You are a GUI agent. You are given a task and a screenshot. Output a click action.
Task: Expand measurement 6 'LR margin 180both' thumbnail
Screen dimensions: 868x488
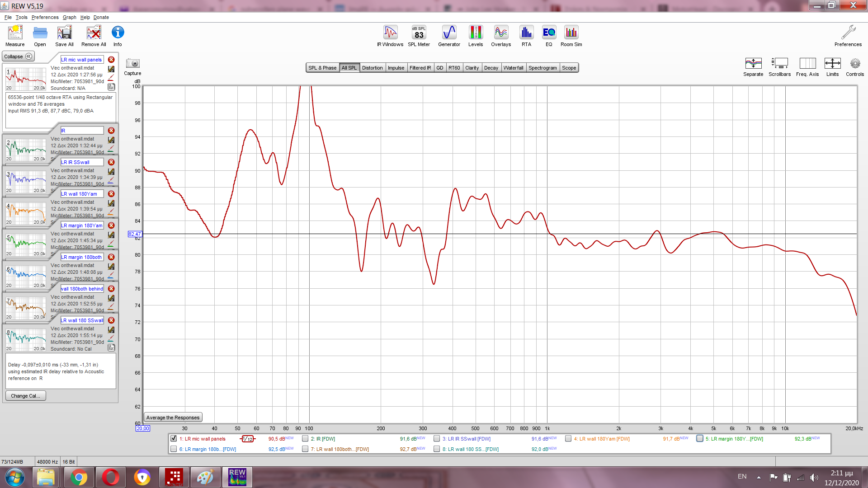pos(26,277)
